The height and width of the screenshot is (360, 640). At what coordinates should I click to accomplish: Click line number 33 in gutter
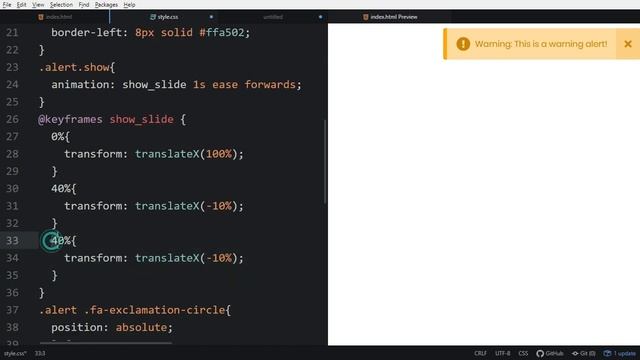click(12, 240)
